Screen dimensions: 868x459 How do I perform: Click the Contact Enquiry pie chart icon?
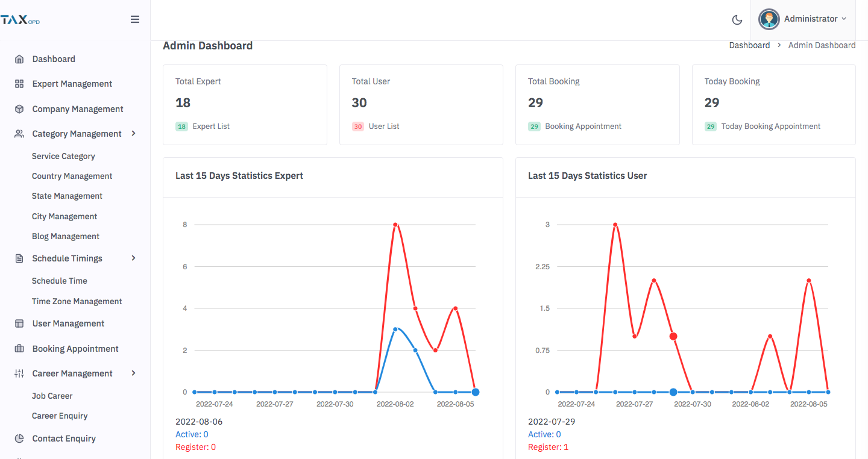pos(19,439)
